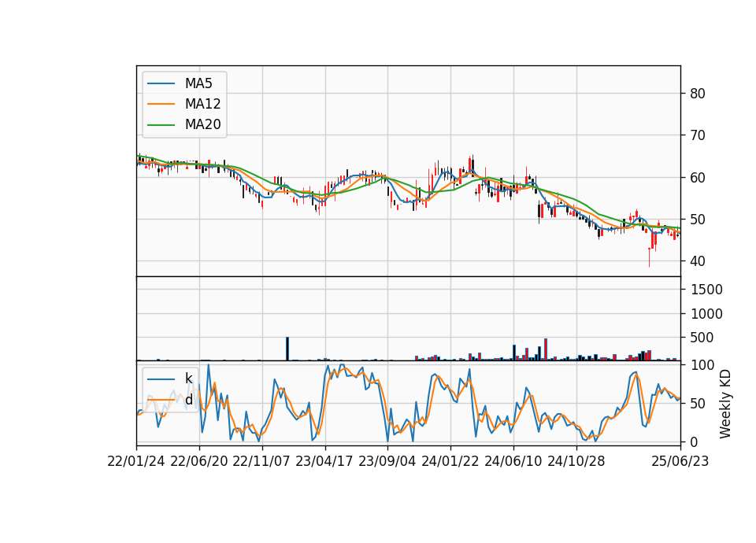Click the orange MA12 legend line sample
756x543 pixels.
point(161,104)
